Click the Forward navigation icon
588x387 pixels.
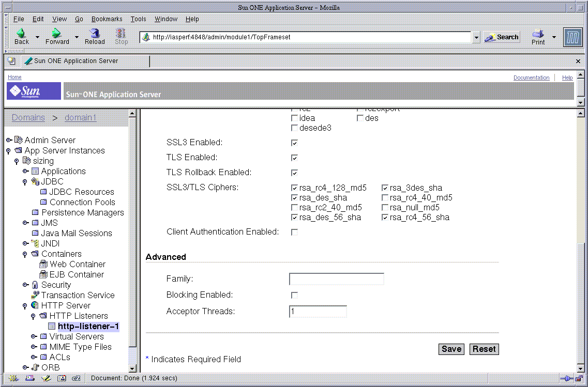click(56, 33)
